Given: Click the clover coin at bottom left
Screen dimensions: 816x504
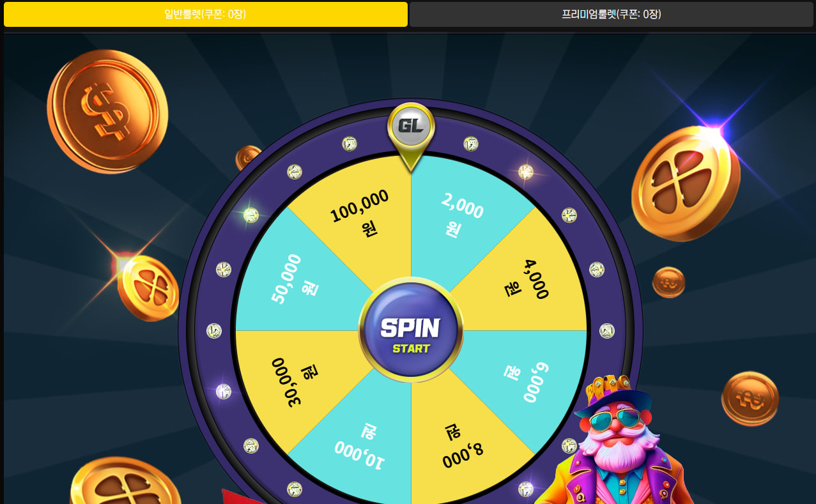Looking at the screenshot, I should [x=125, y=482].
